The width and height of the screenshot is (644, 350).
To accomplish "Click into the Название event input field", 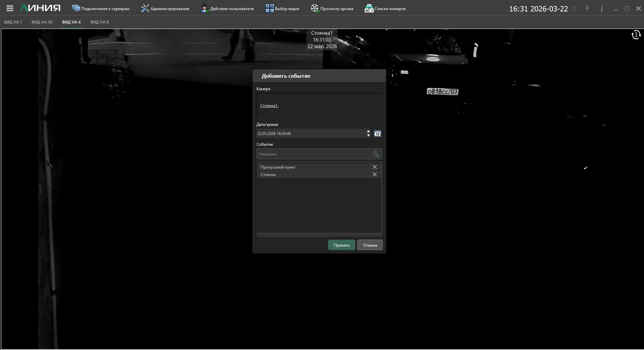I will click(314, 154).
